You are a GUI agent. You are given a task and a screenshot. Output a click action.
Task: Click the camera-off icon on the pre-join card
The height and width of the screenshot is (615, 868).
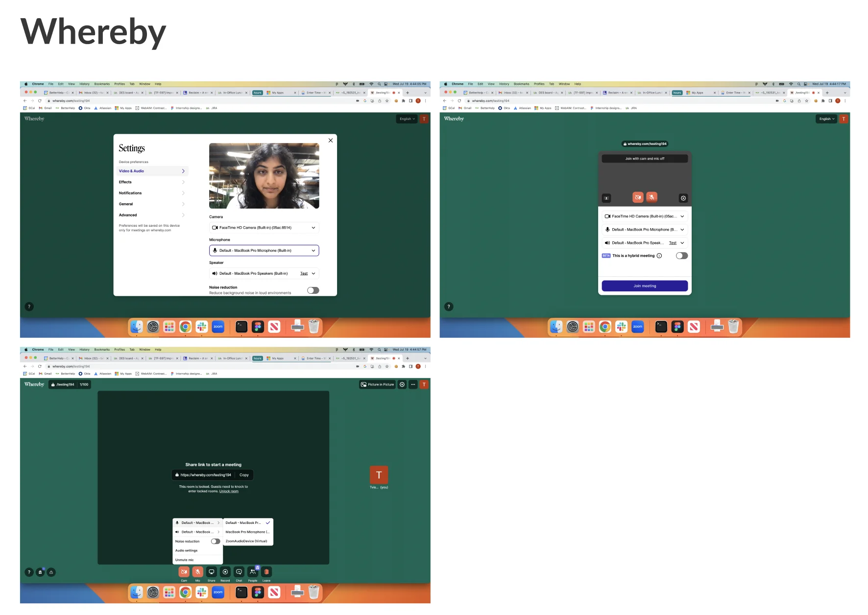point(638,197)
